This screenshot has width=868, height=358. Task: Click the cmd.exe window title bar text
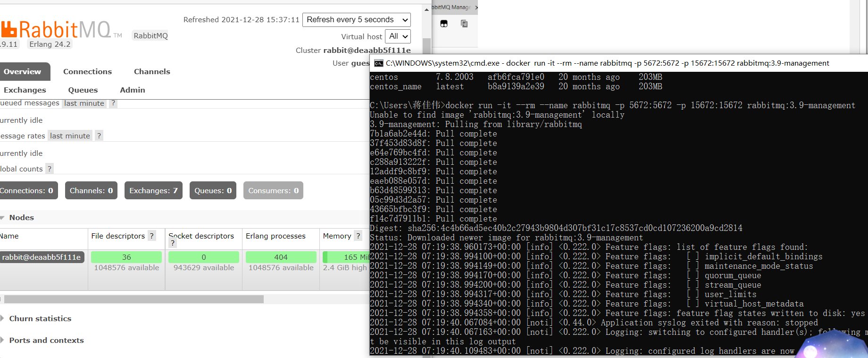[x=608, y=63]
